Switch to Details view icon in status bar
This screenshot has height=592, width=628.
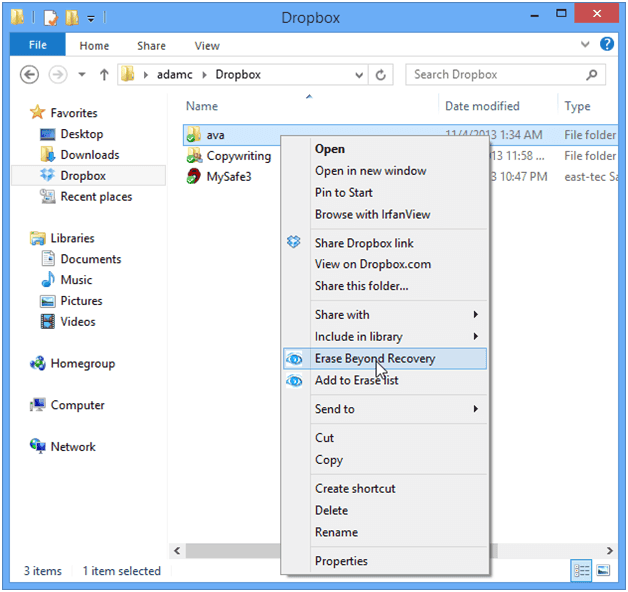coord(582,570)
